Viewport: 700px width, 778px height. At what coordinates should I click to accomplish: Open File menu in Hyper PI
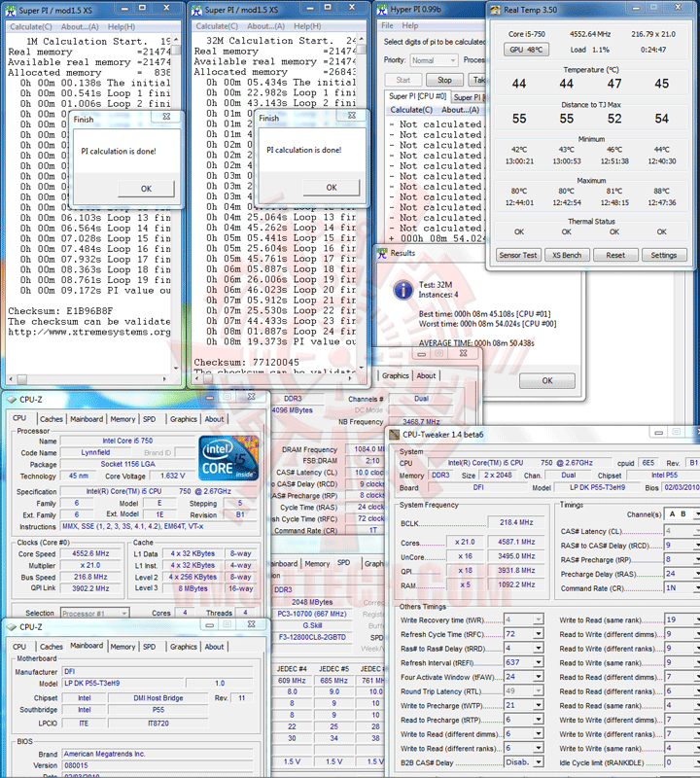pyautogui.click(x=387, y=25)
